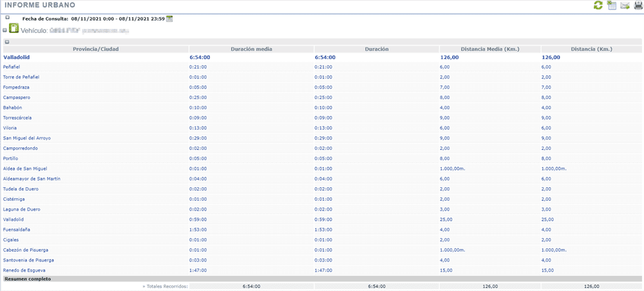Open the calendar next to Fecha de Consulta
Viewport: 644px width, 291px height.
point(169,19)
